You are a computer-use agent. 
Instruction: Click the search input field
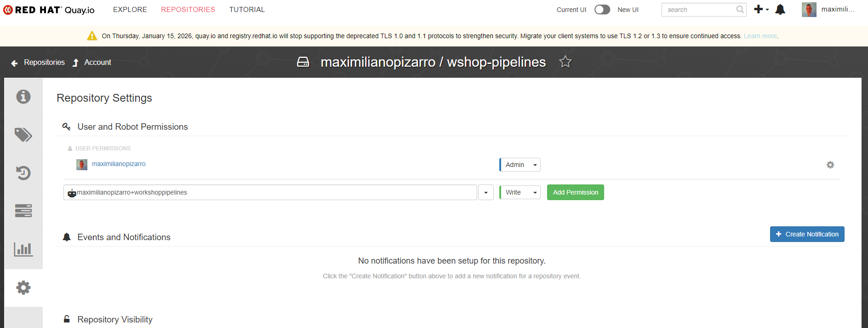(x=699, y=10)
